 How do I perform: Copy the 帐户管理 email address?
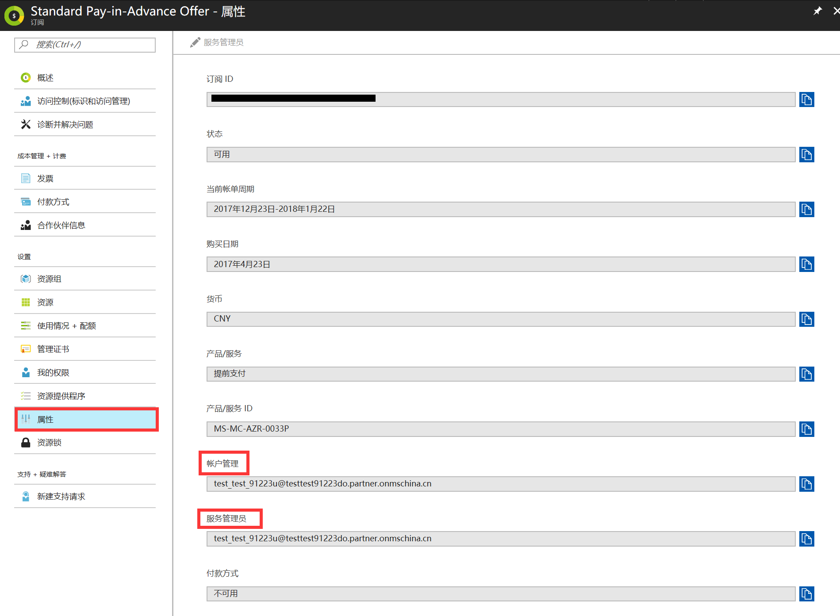tap(806, 484)
